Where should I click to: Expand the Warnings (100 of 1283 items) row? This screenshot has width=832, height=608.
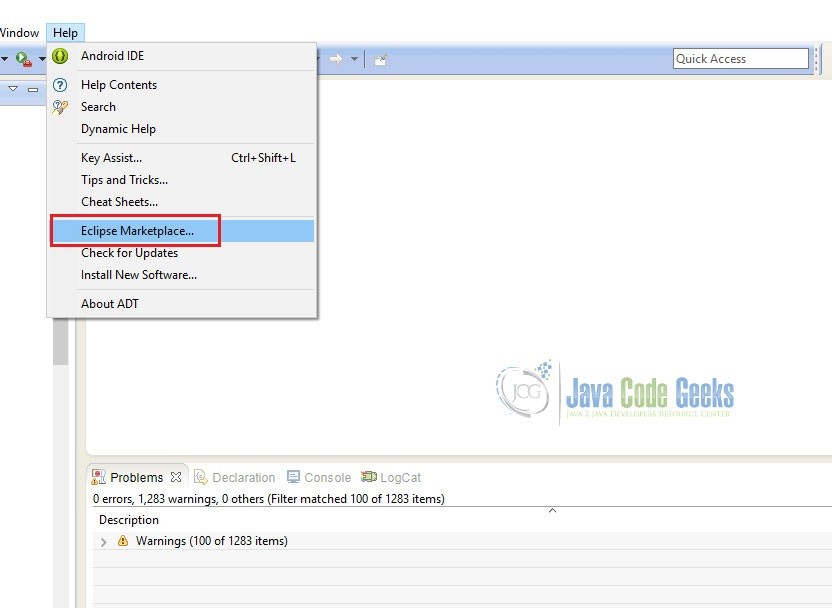pos(103,542)
